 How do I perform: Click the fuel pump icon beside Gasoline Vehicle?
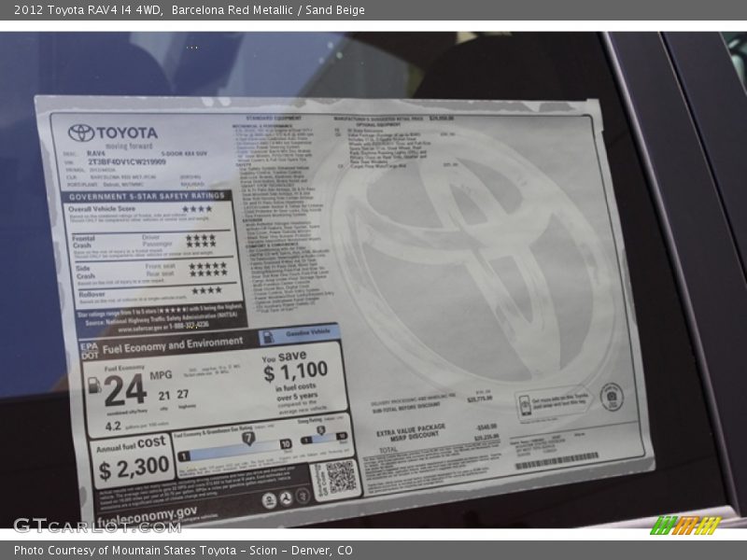268,337
